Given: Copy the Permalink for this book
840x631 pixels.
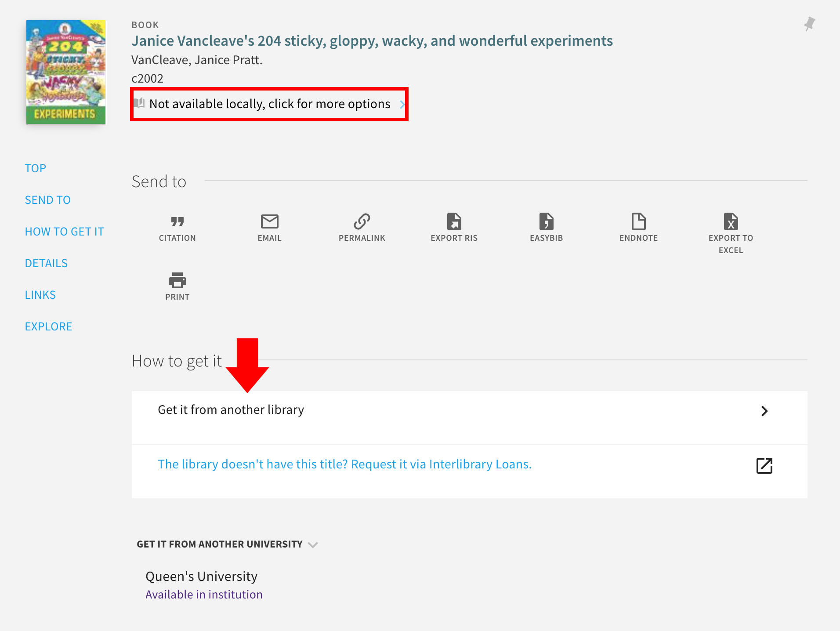Looking at the screenshot, I should click(362, 226).
